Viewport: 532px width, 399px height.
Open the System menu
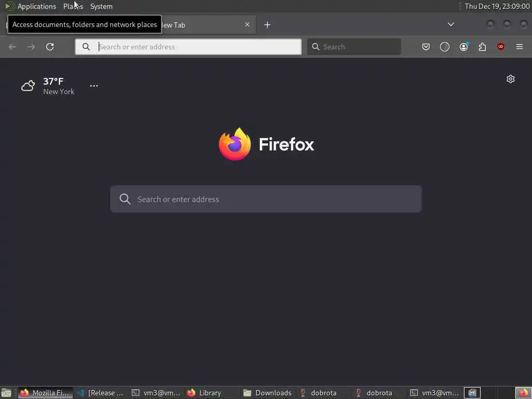(x=101, y=6)
